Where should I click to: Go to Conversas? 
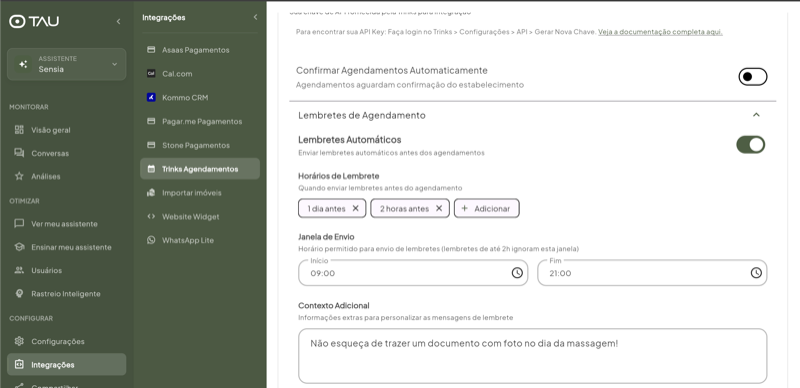coord(49,153)
